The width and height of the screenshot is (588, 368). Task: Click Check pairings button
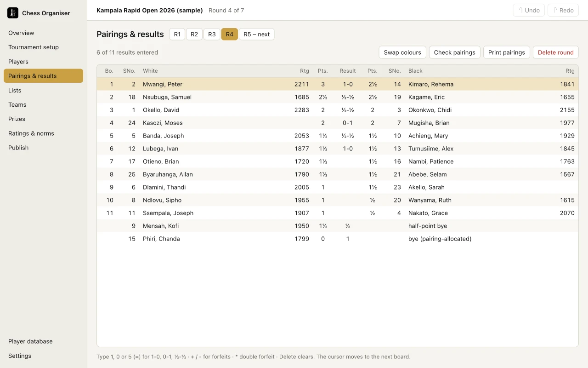(455, 52)
